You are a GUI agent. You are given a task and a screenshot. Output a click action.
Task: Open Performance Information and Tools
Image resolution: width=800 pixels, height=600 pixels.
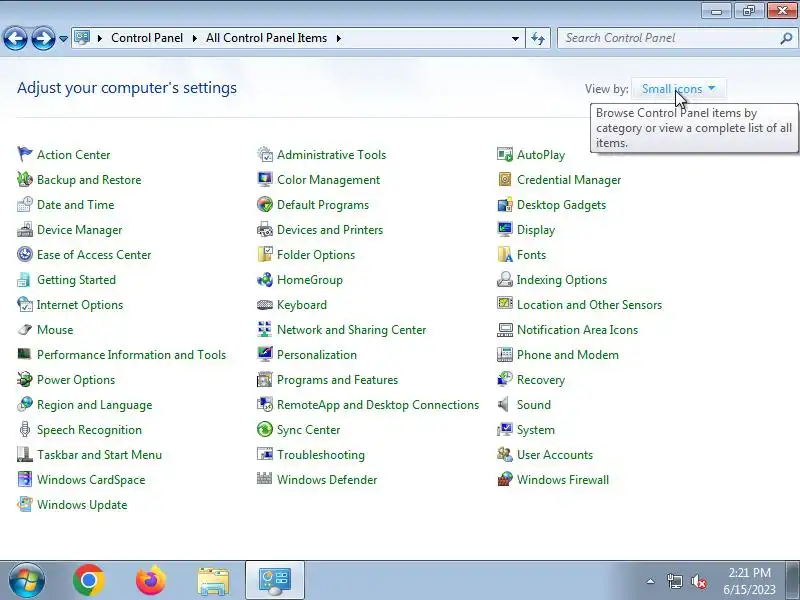click(131, 355)
